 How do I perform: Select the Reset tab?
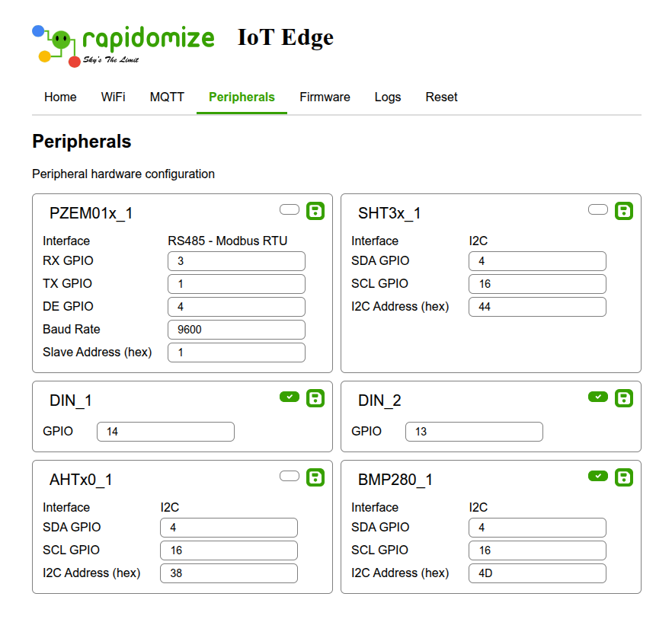(x=442, y=97)
